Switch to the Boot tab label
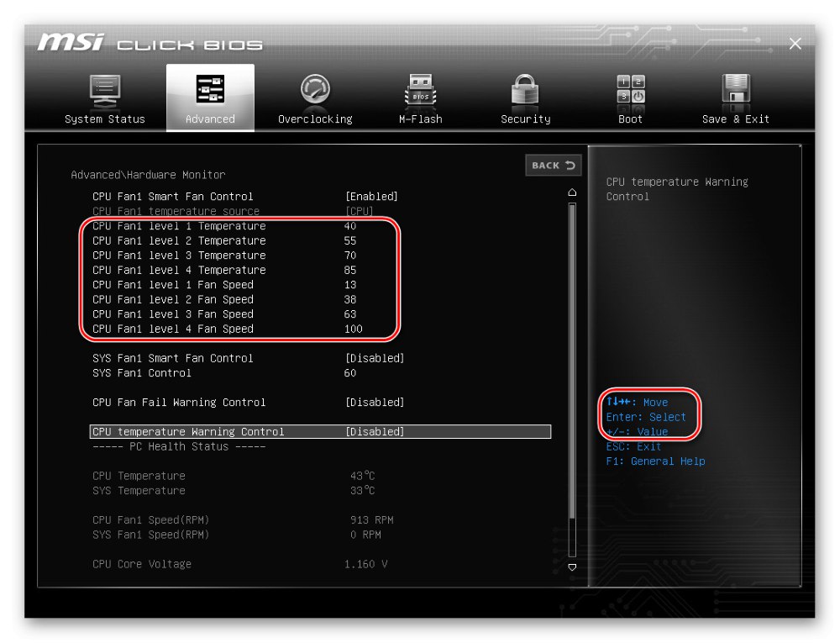840x643 pixels. (630, 119)
